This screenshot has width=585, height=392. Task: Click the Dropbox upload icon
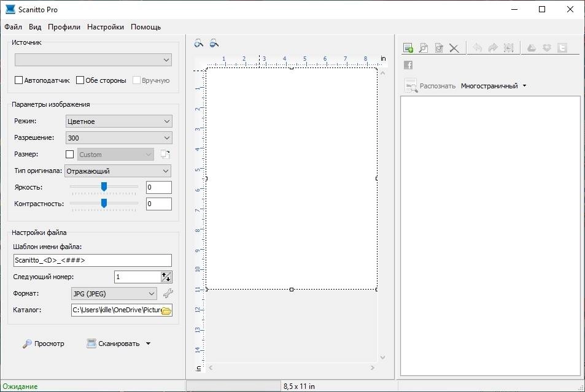point(547,48)
